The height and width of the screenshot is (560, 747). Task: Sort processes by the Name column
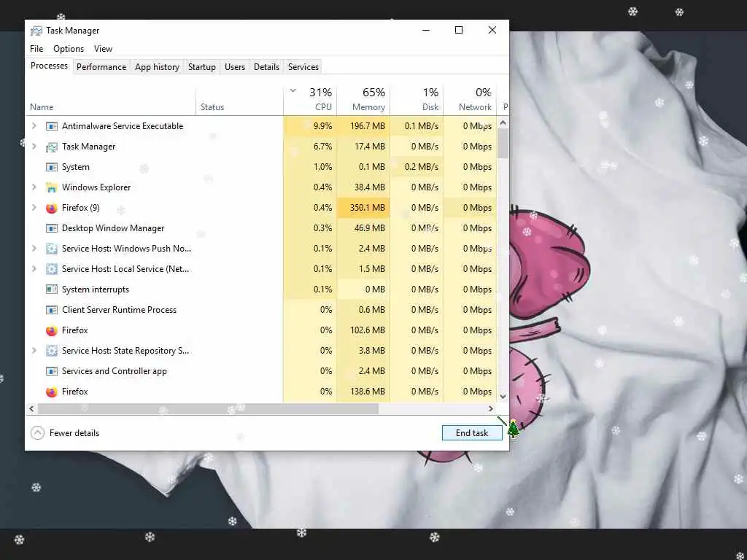(111, 101)
